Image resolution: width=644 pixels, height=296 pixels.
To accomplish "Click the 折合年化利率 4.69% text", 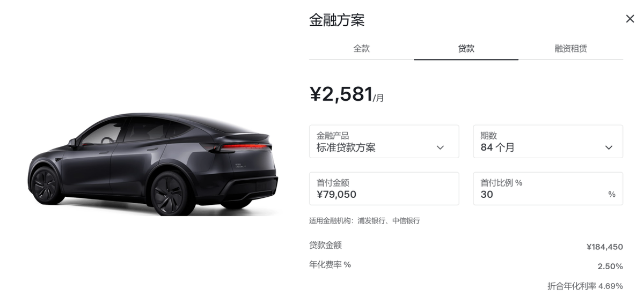I will point(585,286).
